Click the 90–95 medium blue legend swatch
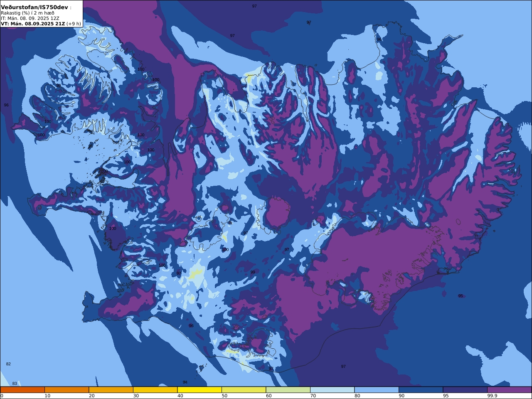Image resolution: width=532 pixels, height=399 pixels. (421, 390)
